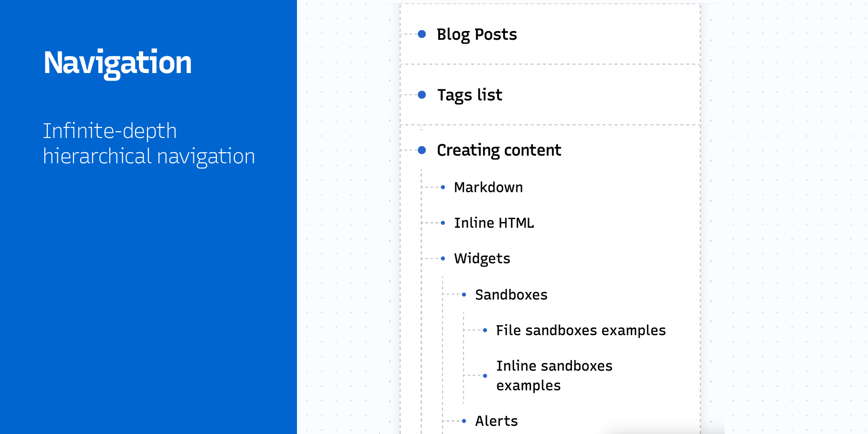Click the blue bullet beside Tags list
The image size is (868, 434).
tap(422, 95)
